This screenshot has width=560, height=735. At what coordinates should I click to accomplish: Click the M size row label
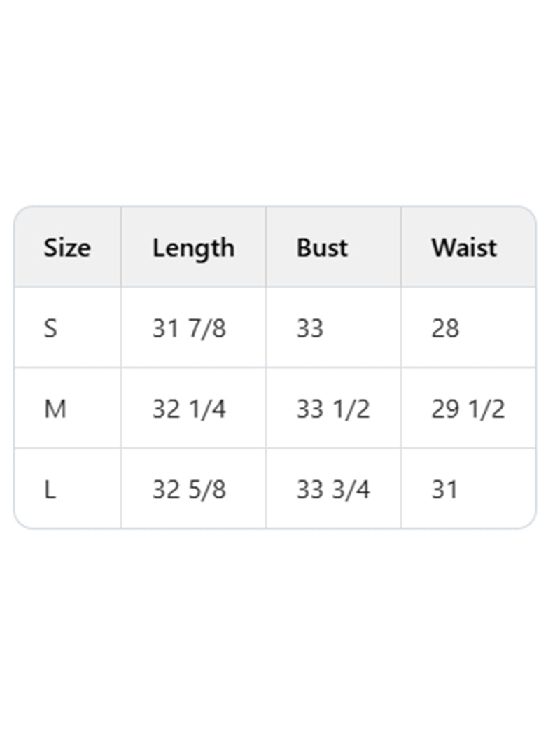[x=55, y=409]
